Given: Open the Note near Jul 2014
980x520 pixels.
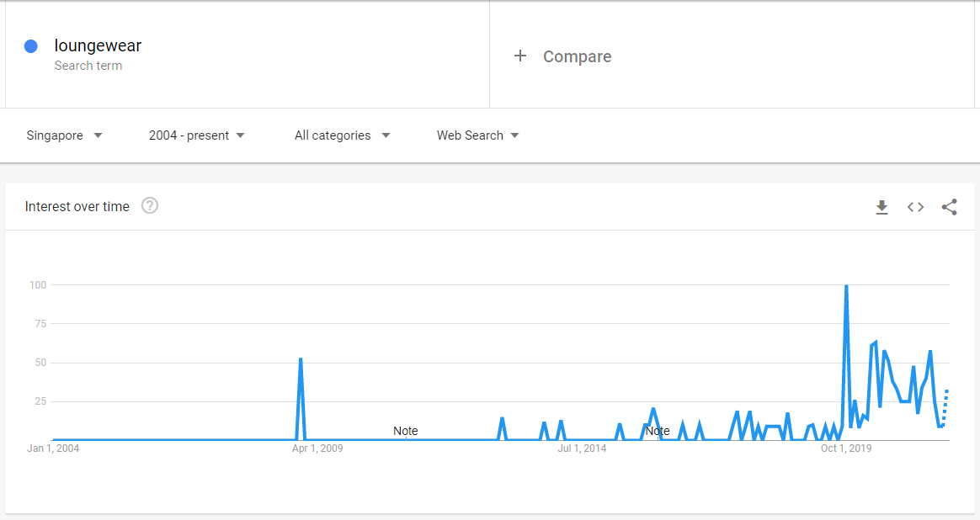Looking at the screenshot, I should (x=658, y=432).
